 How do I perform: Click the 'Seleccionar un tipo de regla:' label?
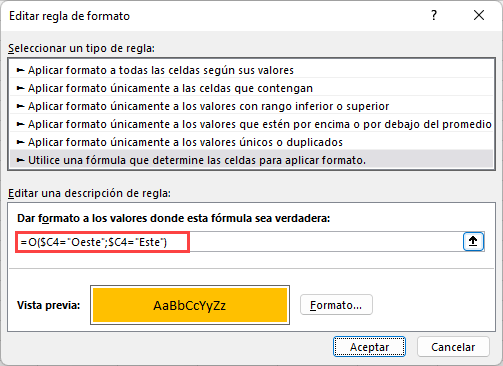point(81,48)
